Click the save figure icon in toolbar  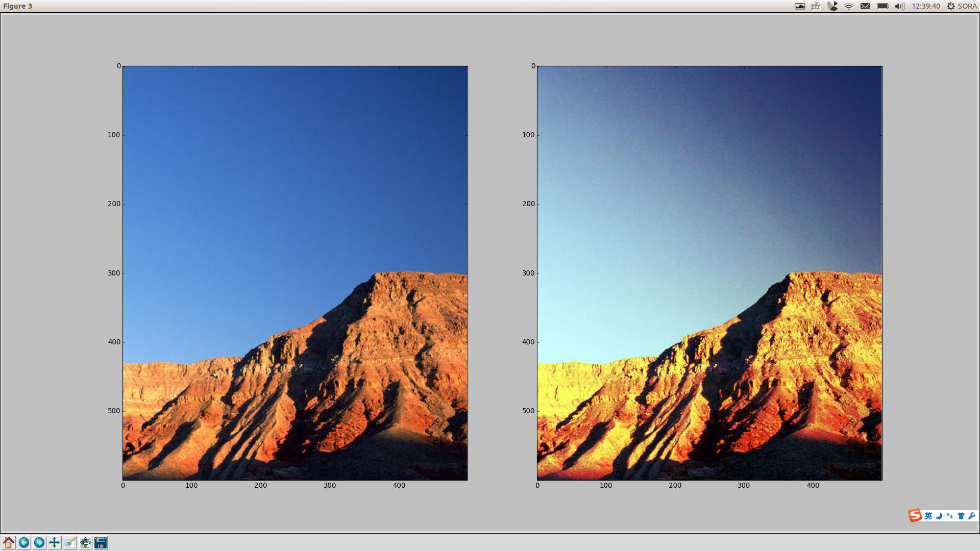[100, 542]
